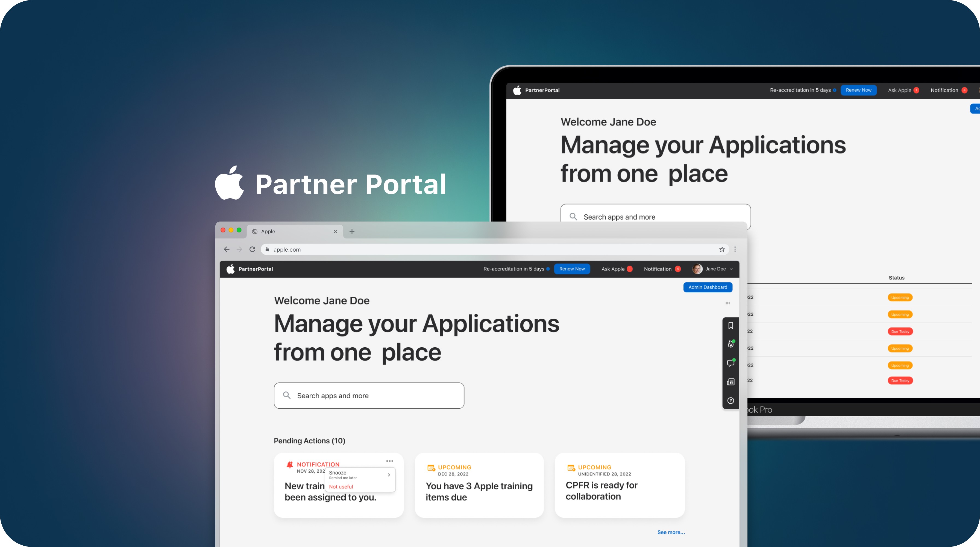Choose Snooze in the card menu
Screen dimensions: 980x547
pyautogui.click(x=360, y=475)
